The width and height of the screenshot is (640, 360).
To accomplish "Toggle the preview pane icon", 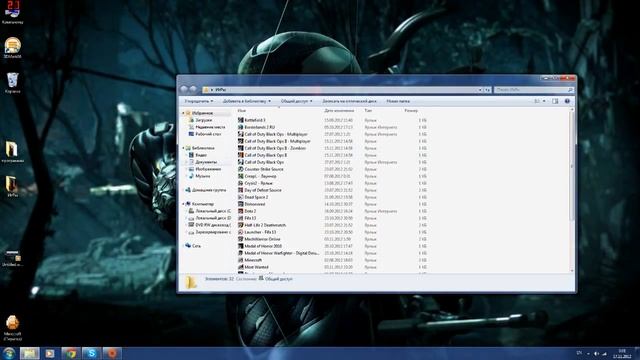I will click(555, 101).
